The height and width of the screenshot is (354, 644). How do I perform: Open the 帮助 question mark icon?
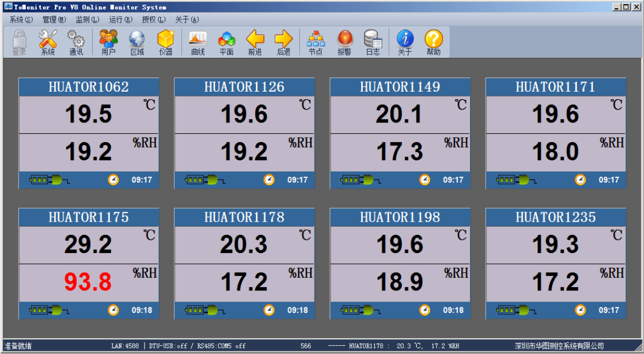tap(433, 42)
